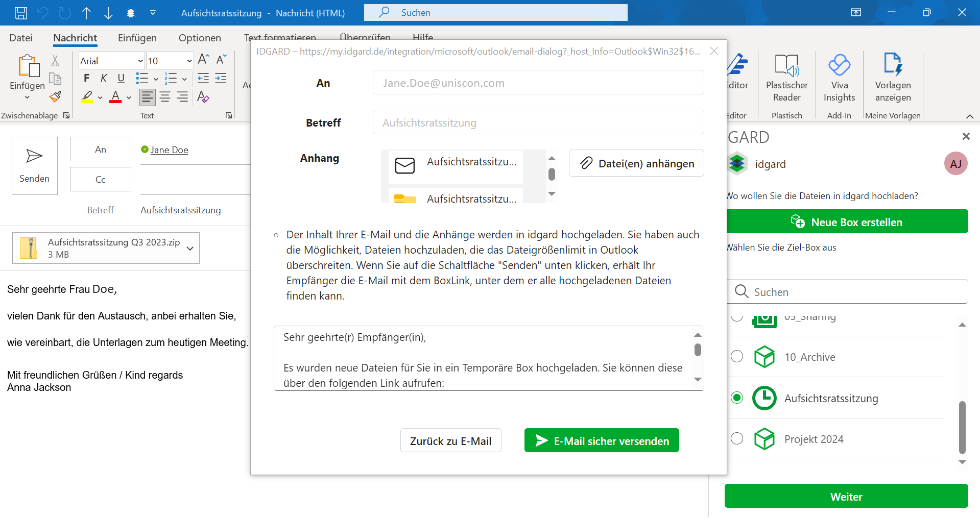Open numbered list style dropdown arrow
The width and height of the screenshot is (980, 520).
[x=184, y=79]
